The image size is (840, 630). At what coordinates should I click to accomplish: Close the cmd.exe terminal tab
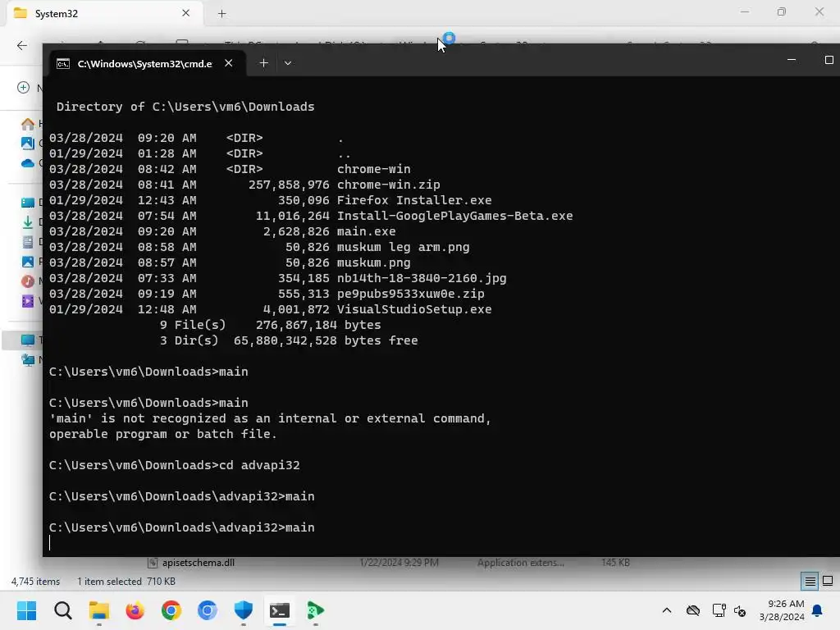click(229, 63)
